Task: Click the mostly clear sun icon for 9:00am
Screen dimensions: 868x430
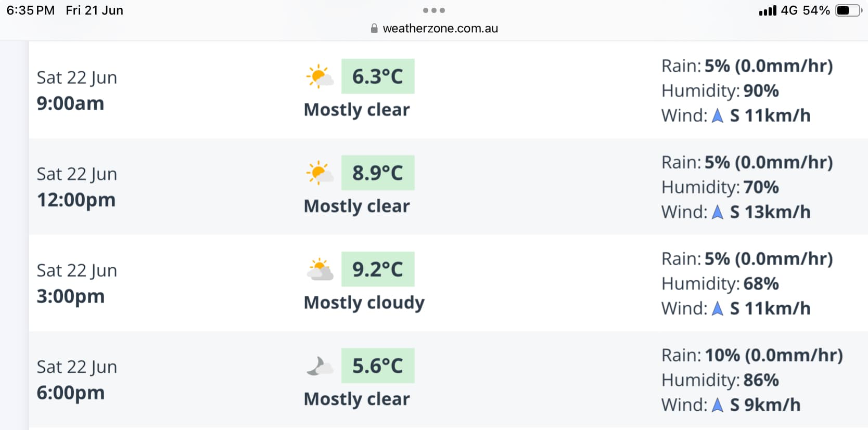Action: pyautogui.click(x=320, y=76)
